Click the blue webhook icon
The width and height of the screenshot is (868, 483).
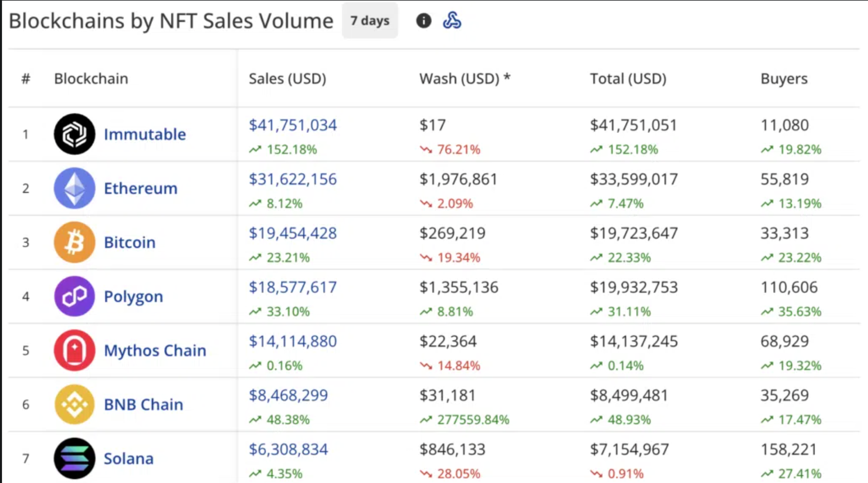[x=452, y=21]
